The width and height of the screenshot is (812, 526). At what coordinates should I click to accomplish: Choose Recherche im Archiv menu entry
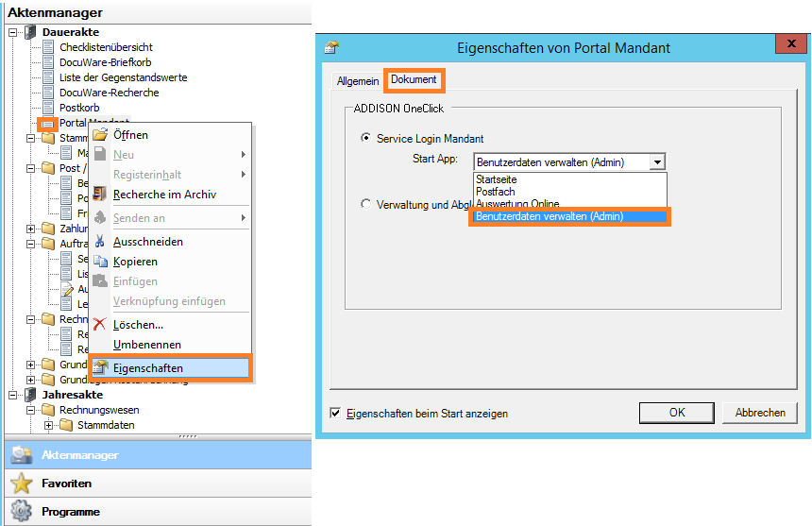point(170,195)
